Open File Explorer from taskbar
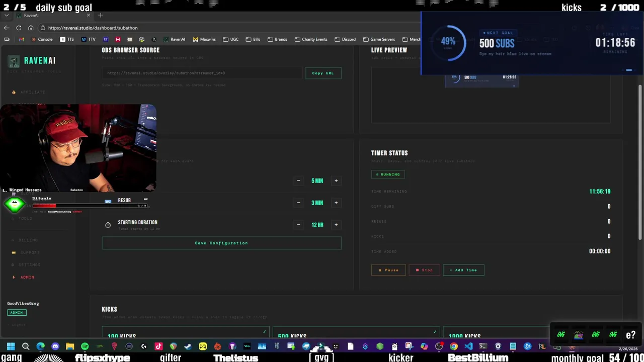The width and height of the screenshot is (644, 362). tap(70, 346)
